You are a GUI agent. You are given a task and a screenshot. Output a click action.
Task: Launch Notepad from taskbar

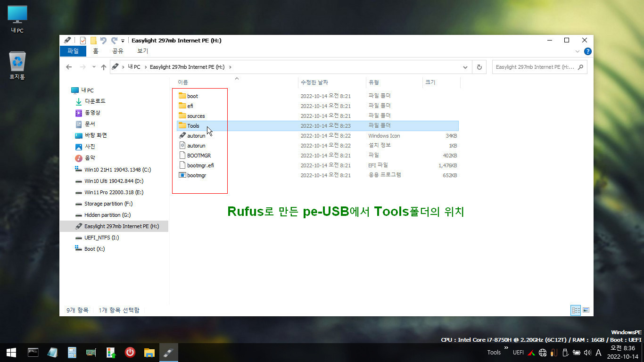[x=52, y=352]
